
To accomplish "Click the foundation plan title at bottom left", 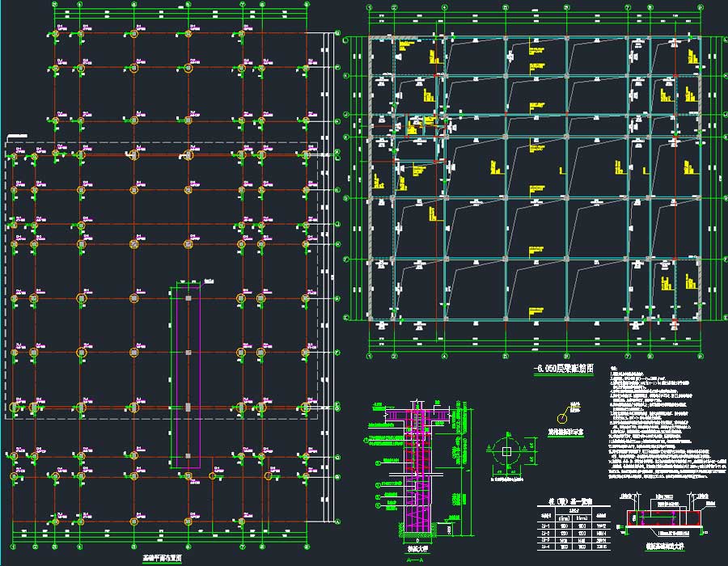I will 162,557.
